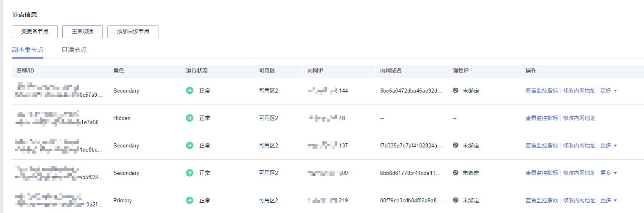Click green status icon in first Secondary row
This screenshot has width=644, height=213.
tap(189, 91)
